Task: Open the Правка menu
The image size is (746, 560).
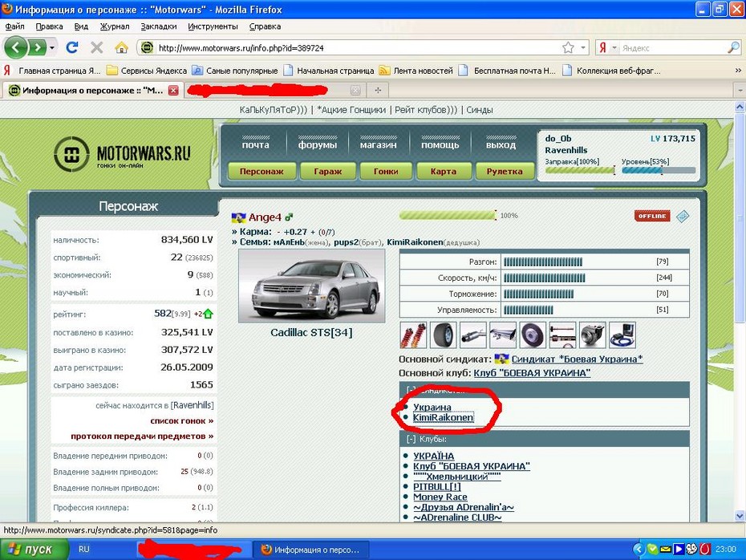Action: pyautogui.click(x=49, y=26)
